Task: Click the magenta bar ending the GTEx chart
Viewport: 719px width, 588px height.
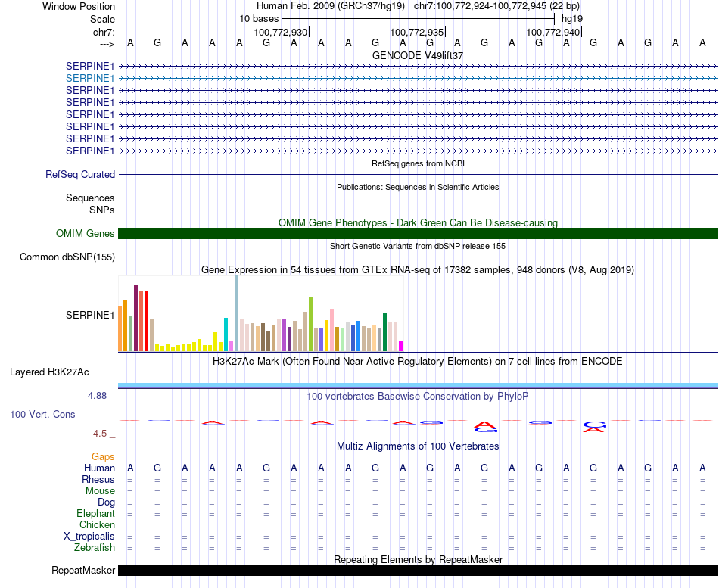Action: point(401,347)
